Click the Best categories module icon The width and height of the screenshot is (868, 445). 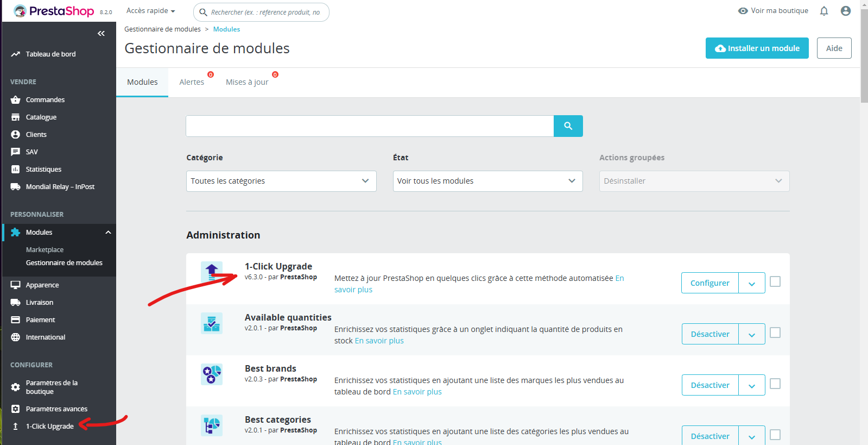click(x=212, y=425)
